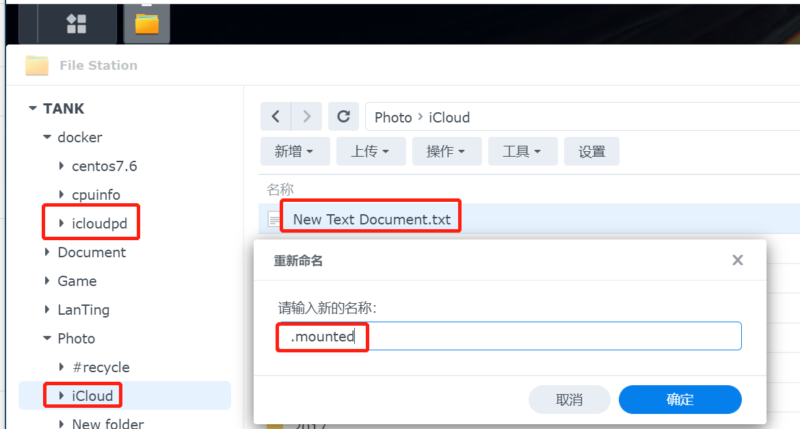Open the 新增 dropdown menu
This screenshot has width=800, height=429.
tap(295, 151)
